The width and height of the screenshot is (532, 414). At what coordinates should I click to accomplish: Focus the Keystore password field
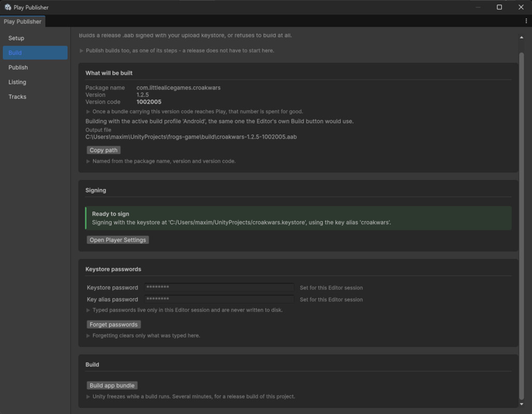(x=219, y=287)
